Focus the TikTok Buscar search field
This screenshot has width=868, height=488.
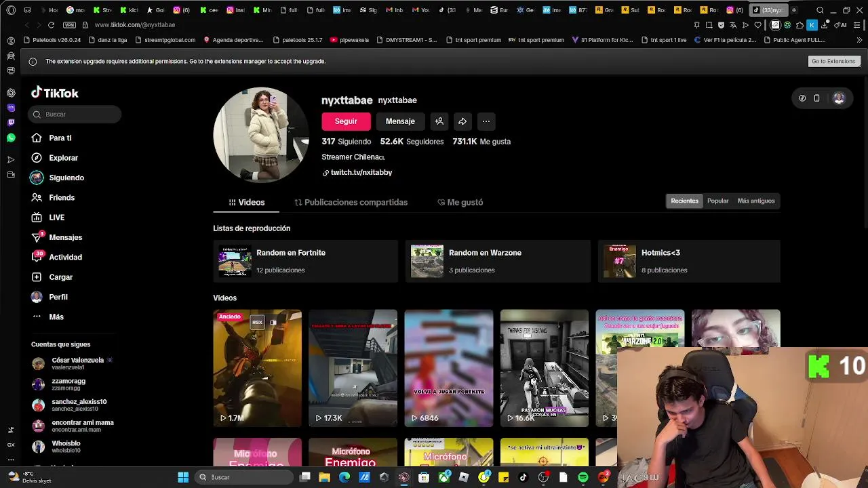coord(75,115)
